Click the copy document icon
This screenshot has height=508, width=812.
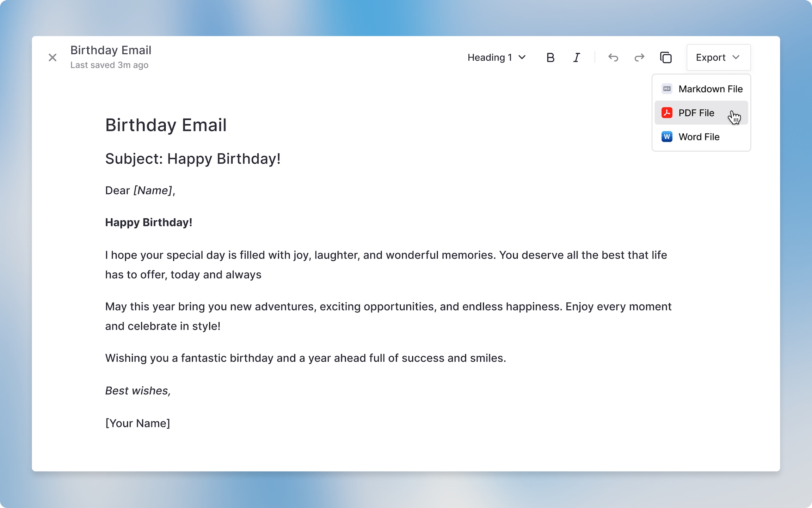(x=666, y=58)
